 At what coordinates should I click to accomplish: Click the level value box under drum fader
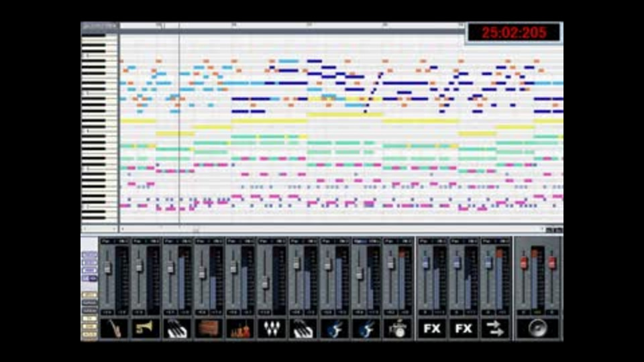(x=391, y=313)
